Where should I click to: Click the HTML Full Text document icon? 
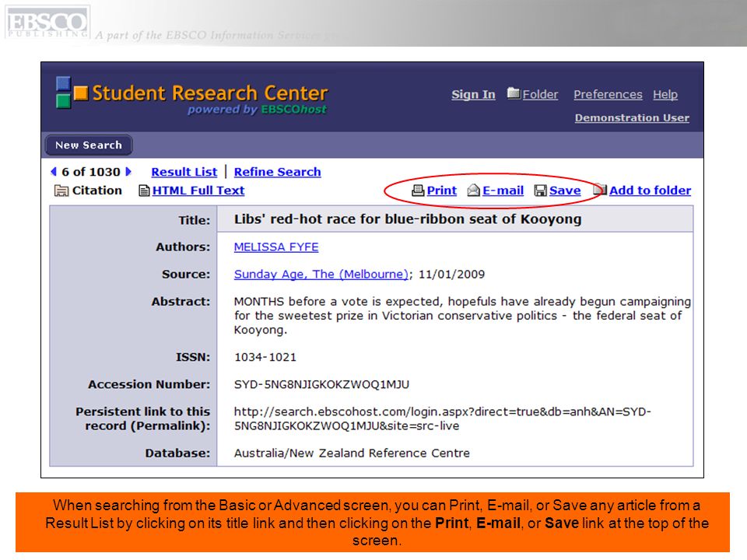(x=144, y=191)
